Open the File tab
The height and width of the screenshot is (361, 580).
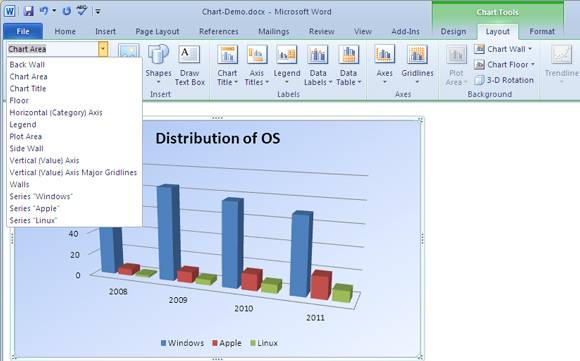23,31
